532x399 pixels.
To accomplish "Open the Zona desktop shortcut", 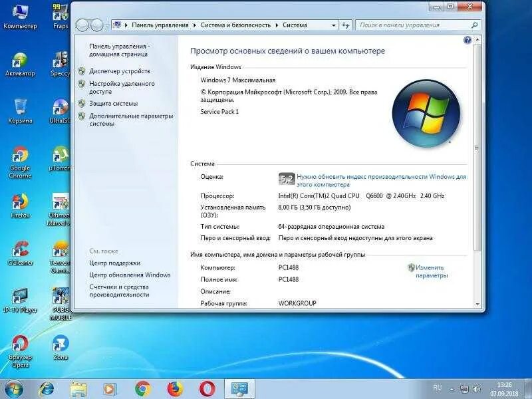I will pyautogui.click(x=61, y=348).
